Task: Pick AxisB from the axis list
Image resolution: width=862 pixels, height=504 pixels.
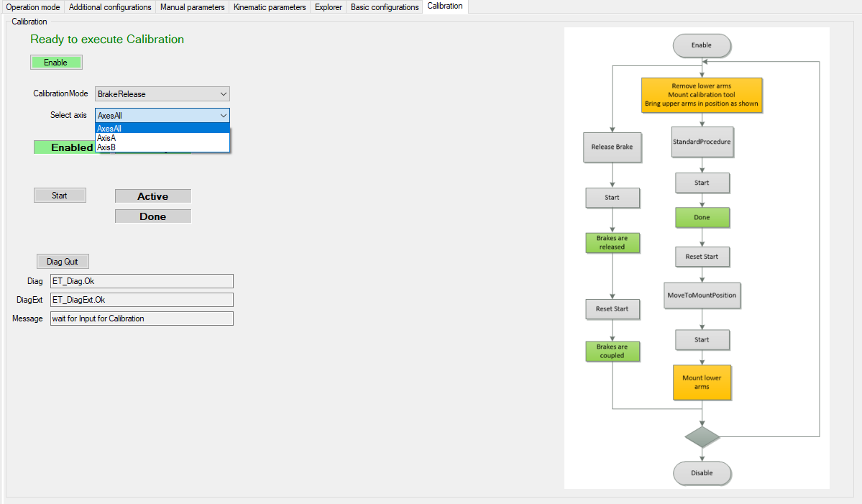Action: [x=162, y=147]
